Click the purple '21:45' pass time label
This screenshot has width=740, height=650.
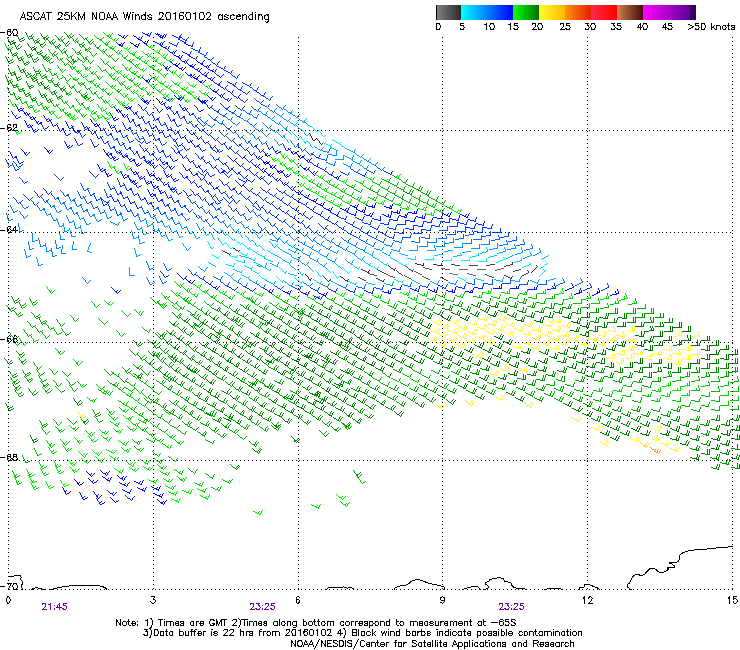pos(54,607)
